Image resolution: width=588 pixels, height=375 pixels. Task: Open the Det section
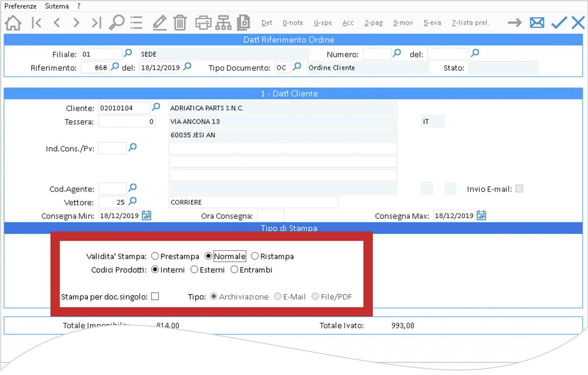coord(267,23)
